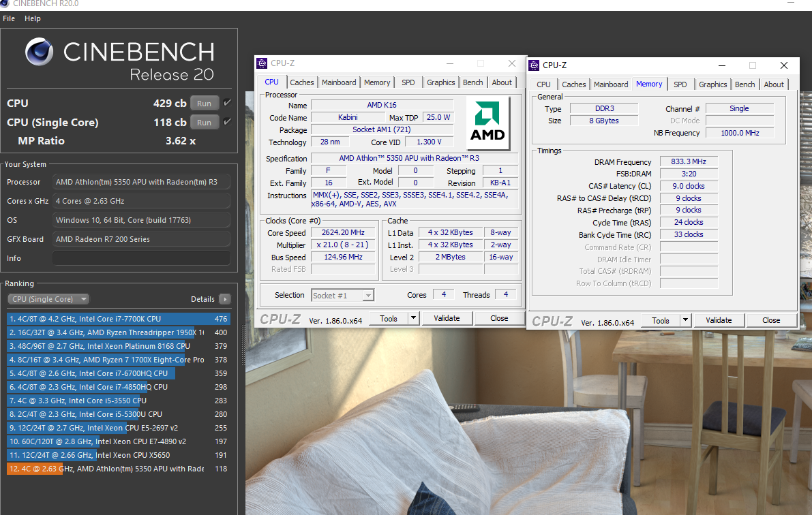Switch to the Bench tab in left CPU-Z window
The width and height of the screenshot is (812, 515).
(472, 82)
